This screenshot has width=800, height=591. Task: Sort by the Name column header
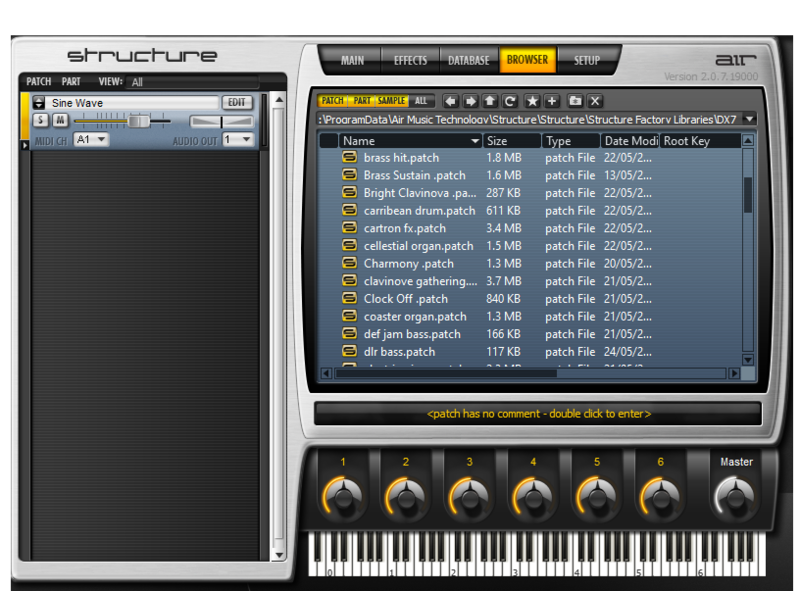(x=410, y=141)
